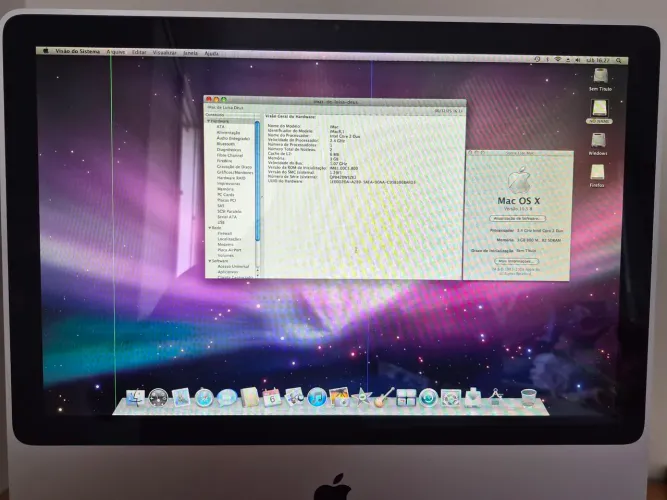The width and height of the screenshot is (667, 500).
Task: Click Atualização de Software button
Action: click(x=517, y=218)
